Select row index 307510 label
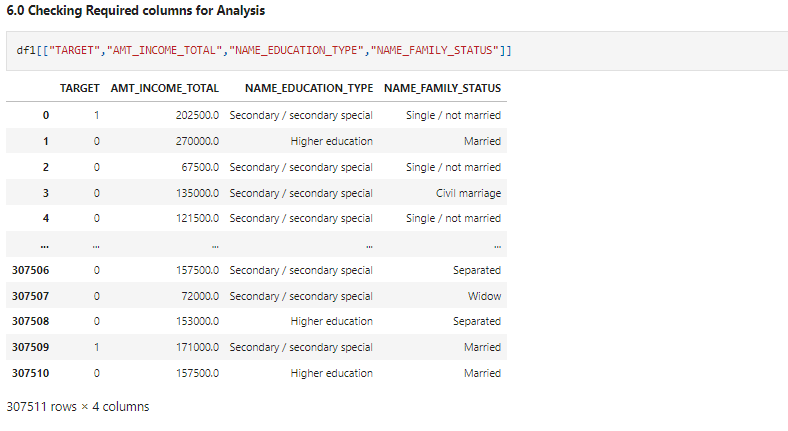Screen dimensions: 788x431 [31, 373]
